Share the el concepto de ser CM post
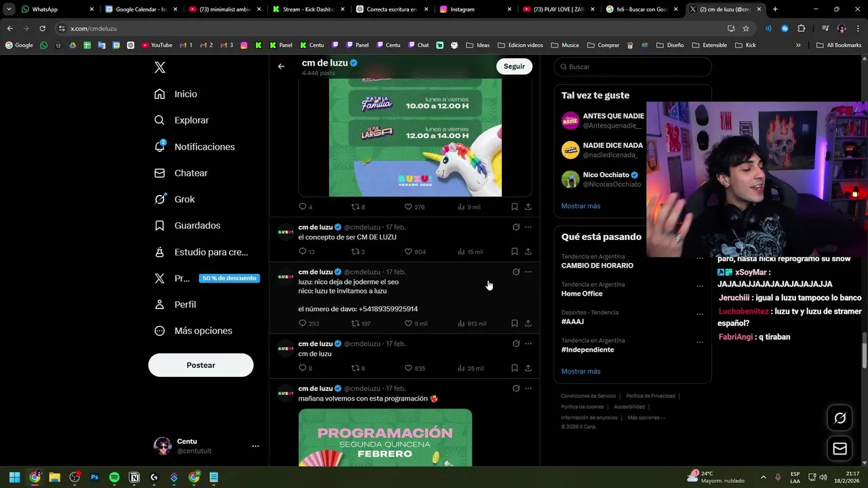 (x=528, y=251)
